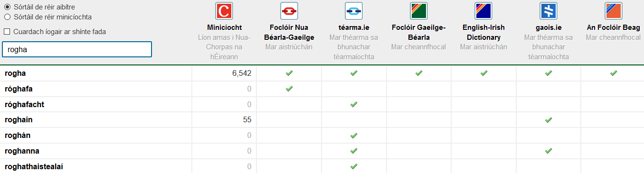644x173 pixels.
Task: Select Sórtáil de réir aibítre radio button
Action: (7, 7)
